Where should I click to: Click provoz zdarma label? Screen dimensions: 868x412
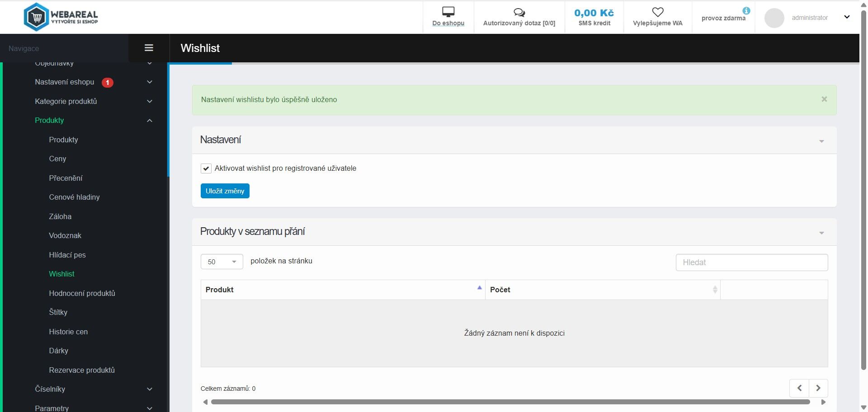point(723,18)
